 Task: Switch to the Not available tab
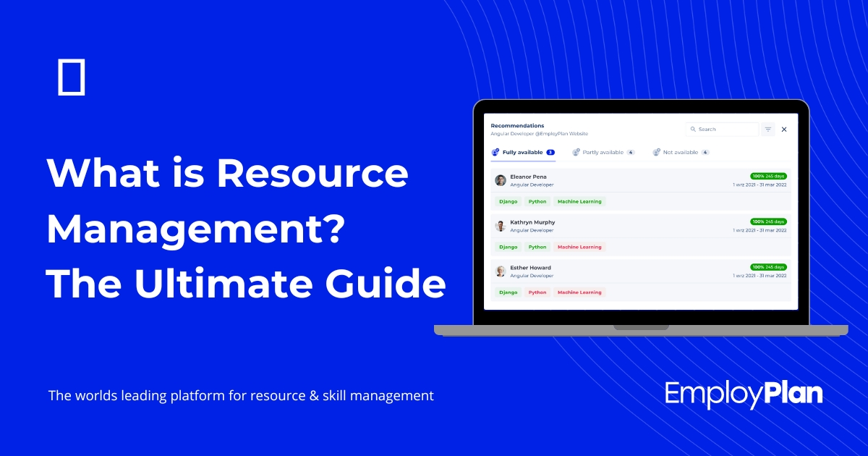point(681,153)
